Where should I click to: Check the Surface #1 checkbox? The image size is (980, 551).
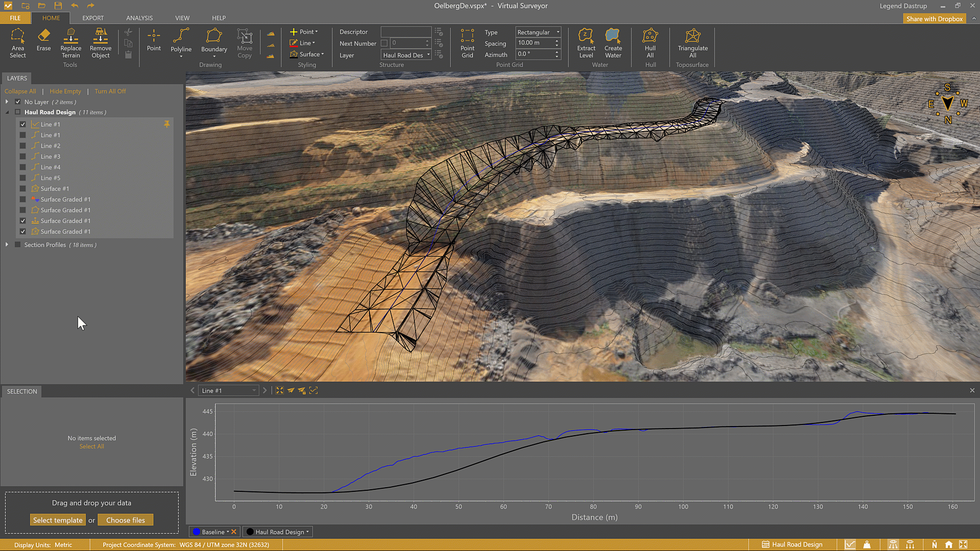click(23, 189)
